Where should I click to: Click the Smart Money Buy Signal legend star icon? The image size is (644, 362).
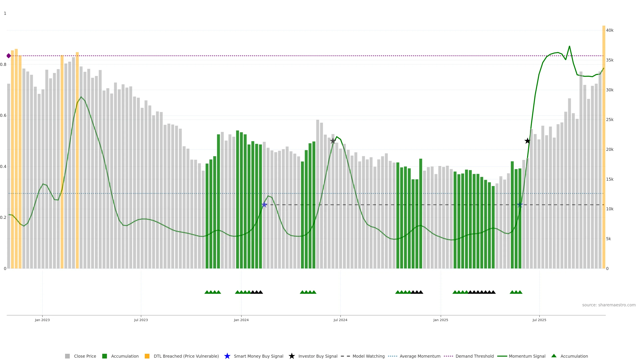pyautogui.click(x=227, y=356)
